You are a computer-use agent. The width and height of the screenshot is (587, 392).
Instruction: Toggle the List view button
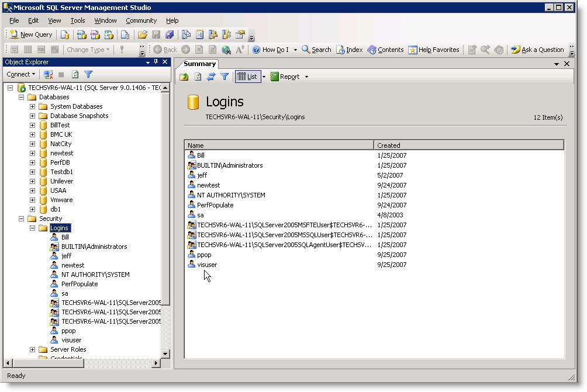[247, 77]
